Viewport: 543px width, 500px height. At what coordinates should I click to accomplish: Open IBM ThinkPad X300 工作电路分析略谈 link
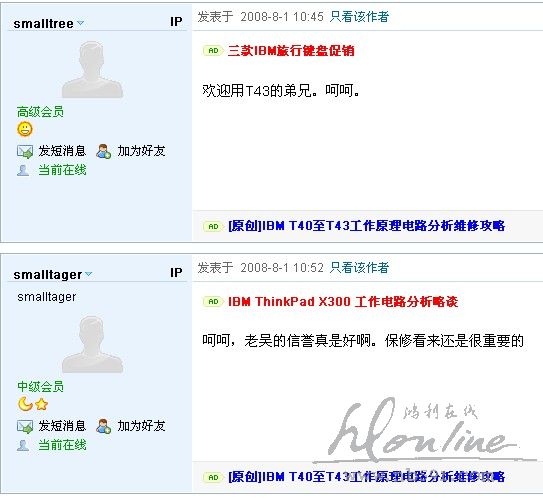[343, 302]
